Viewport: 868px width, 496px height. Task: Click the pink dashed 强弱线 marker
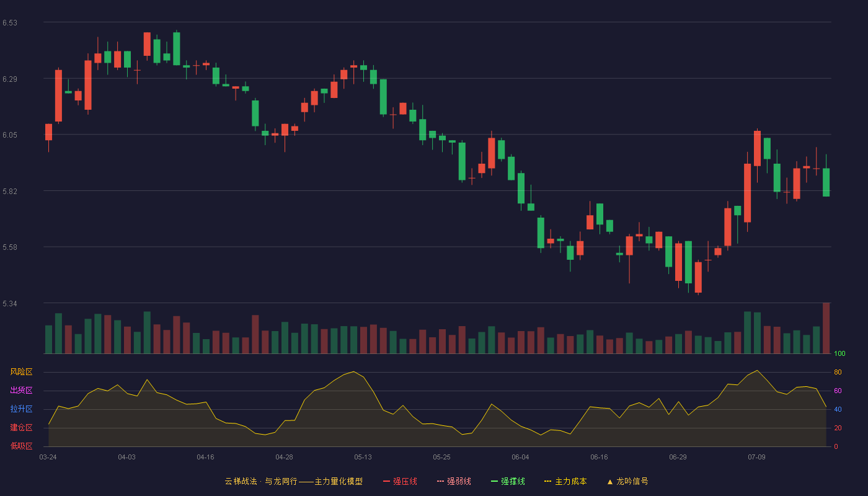440,481
